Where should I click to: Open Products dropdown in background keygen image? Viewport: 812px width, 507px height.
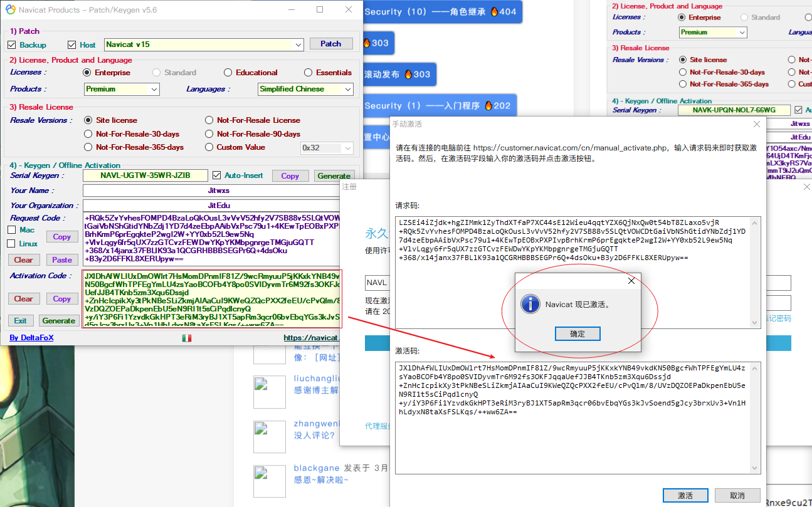742,33
